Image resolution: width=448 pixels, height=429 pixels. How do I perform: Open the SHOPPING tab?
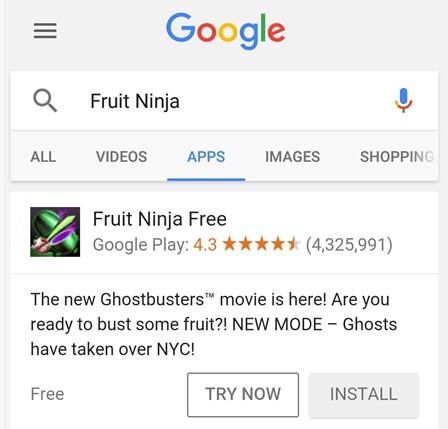click(x=397, y=157)
